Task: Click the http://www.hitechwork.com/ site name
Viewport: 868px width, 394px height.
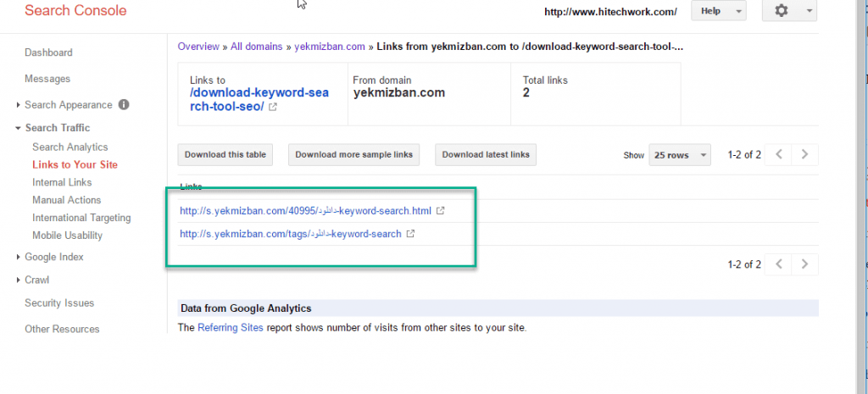Action: click(610, 12)
